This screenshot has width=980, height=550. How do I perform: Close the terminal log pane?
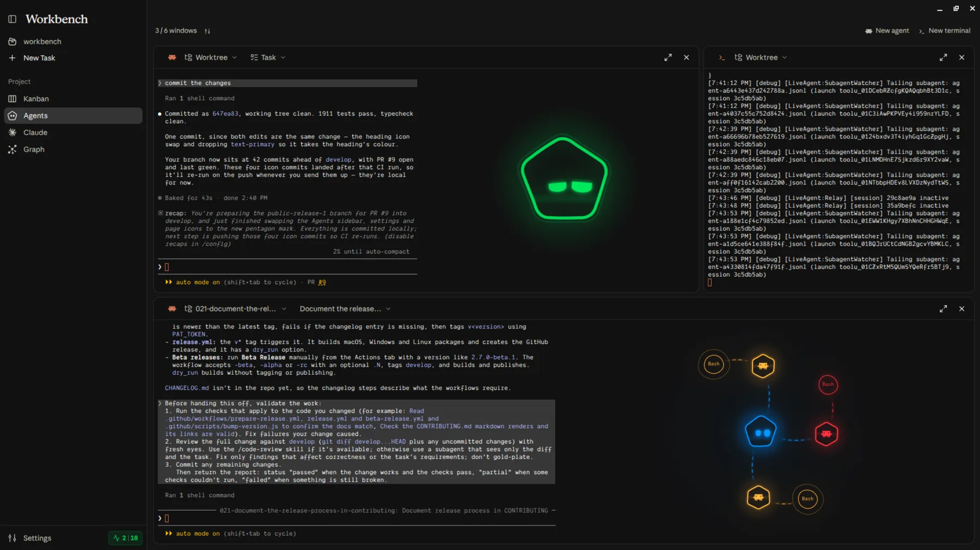(x=962, y=57)
